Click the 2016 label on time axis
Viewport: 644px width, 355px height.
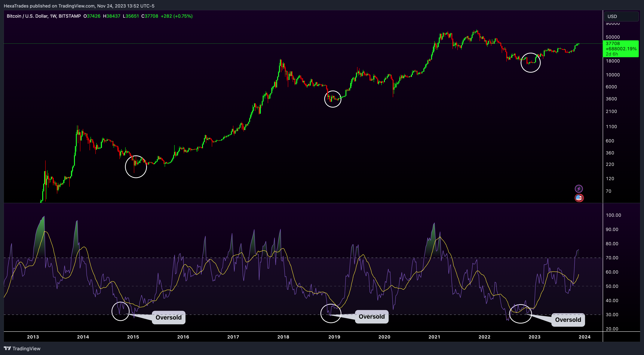click(183, 337)
